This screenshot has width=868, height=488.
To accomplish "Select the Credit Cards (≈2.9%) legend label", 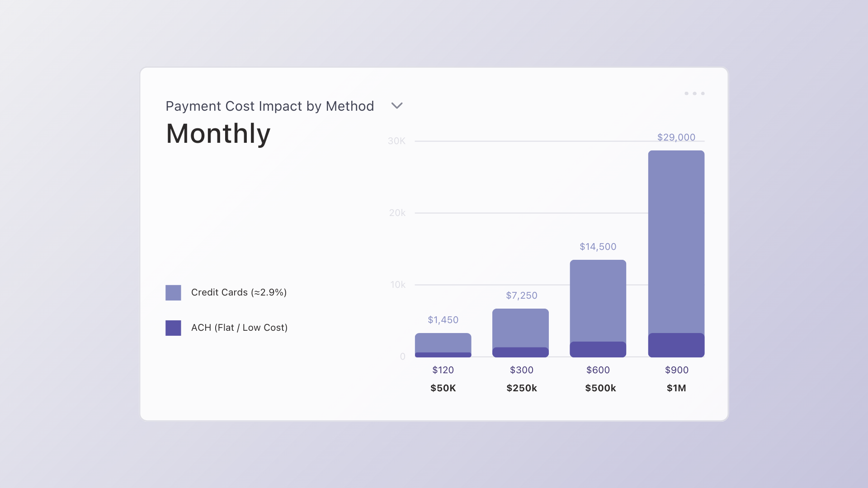I will click(239, 292).
